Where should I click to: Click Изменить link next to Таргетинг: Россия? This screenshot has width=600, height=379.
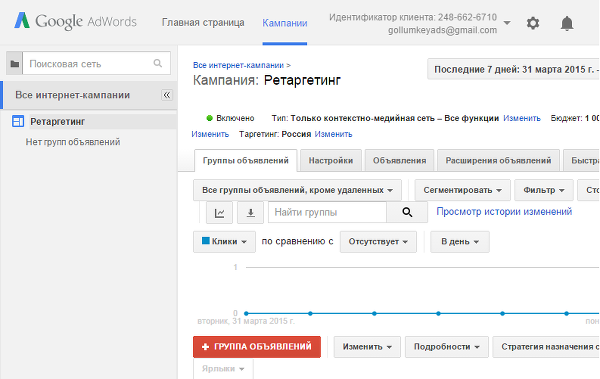pos(333,134)
